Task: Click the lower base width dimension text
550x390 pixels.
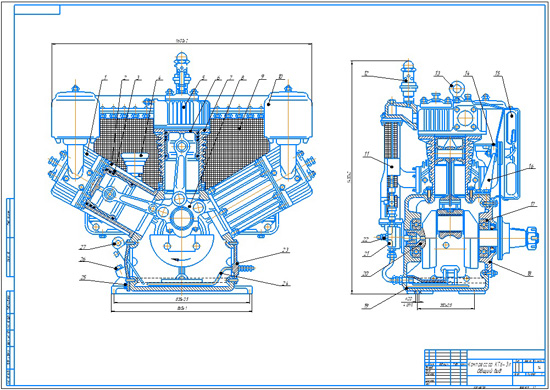Action: click(x=181, y=309)
